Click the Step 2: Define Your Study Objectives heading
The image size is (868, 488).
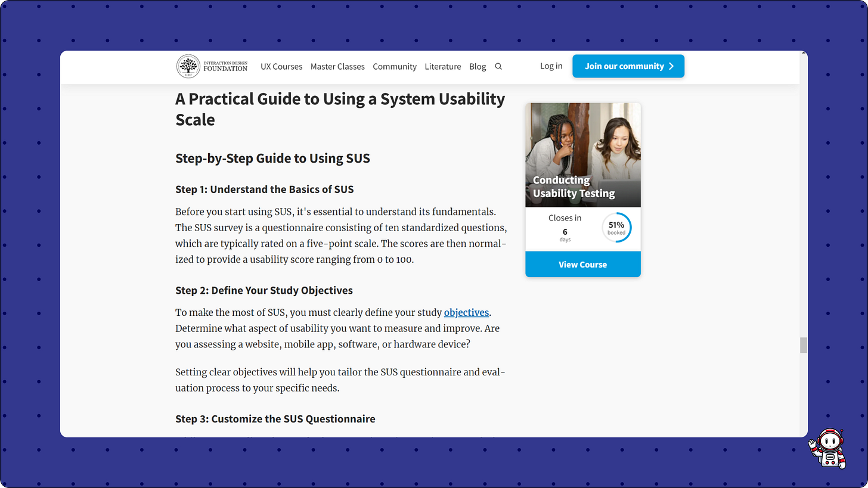(264, 290)
